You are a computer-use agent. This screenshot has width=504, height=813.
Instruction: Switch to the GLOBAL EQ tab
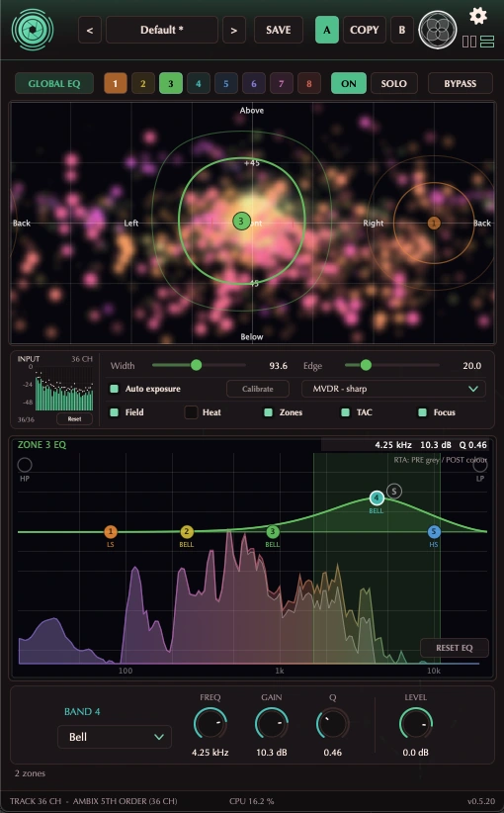pos(54,83)
